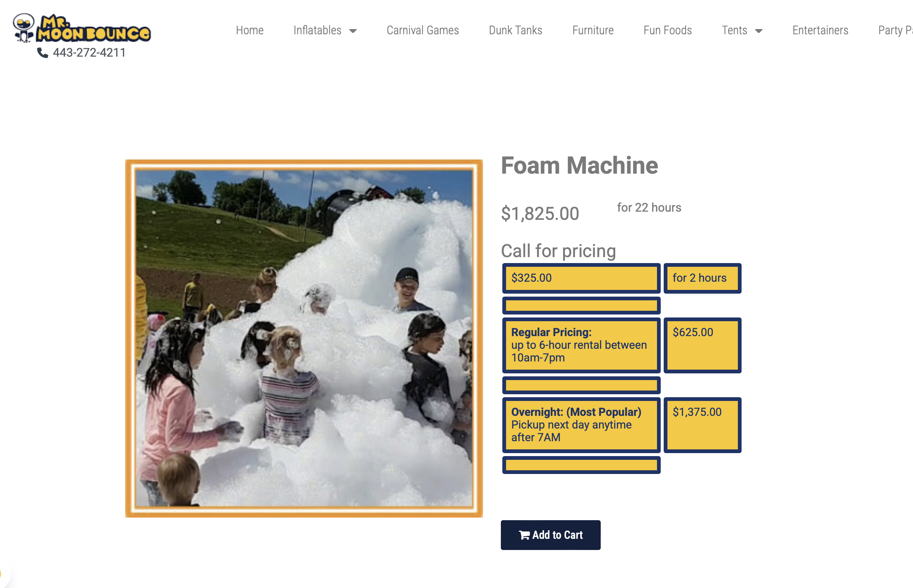This screenshot has height=588, width=913.
Task: Click the Mr. Moonbounce logo
Action: [x=82, y=28]
